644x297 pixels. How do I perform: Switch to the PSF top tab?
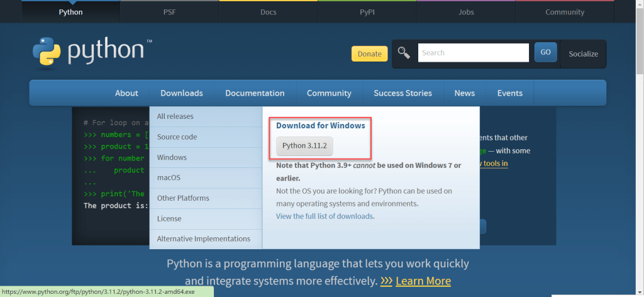pos(169,12)
